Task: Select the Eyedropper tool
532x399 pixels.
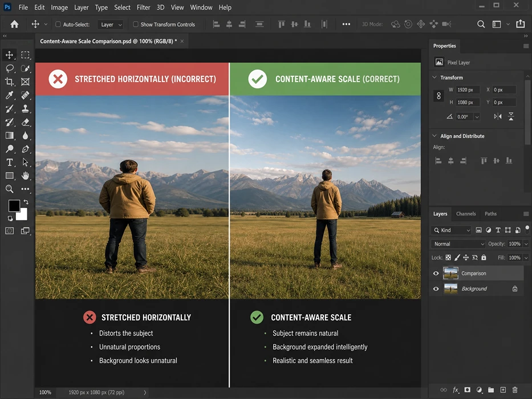Action: coord(10,95)
